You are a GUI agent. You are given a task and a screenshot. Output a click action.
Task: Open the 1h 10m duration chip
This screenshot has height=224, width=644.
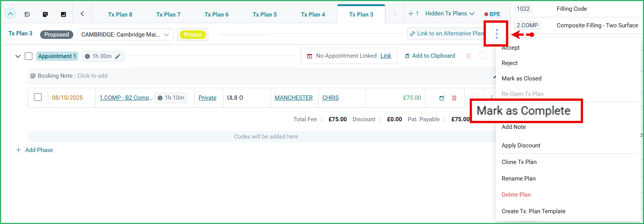click(170, 98)
